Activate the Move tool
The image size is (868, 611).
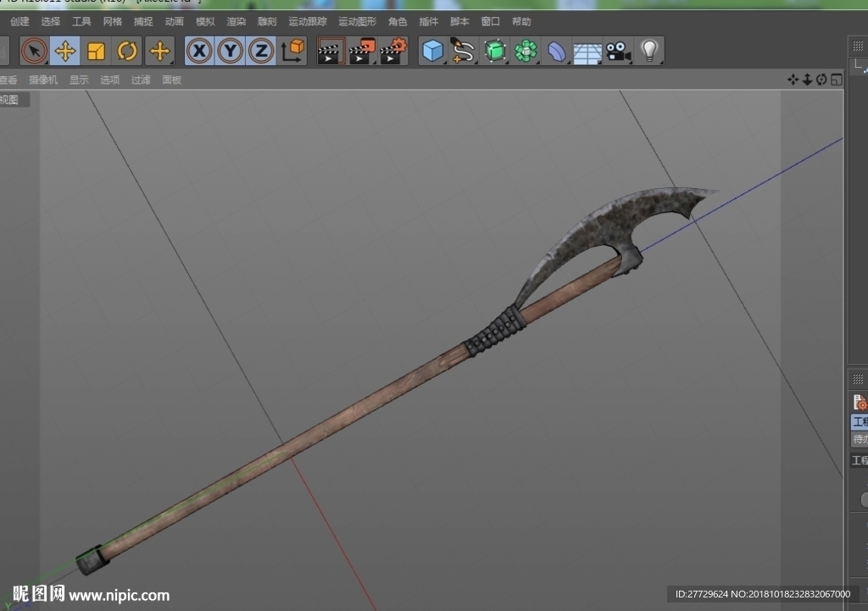click(x=64, y=51)
